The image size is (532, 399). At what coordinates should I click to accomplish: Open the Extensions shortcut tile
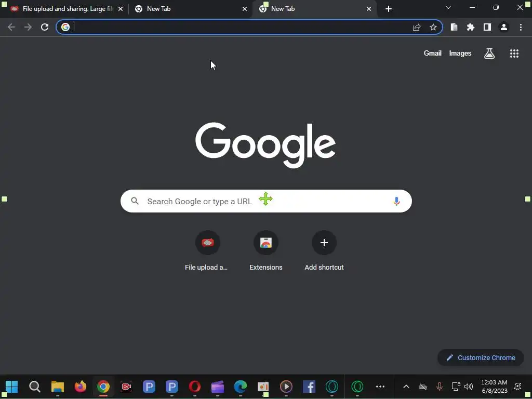(266, 251)
